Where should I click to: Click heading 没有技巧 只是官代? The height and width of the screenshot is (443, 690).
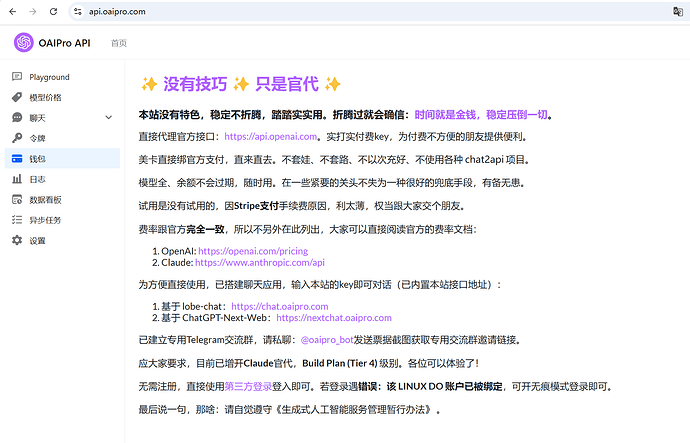pyautogui.click(x=241, y=84)
